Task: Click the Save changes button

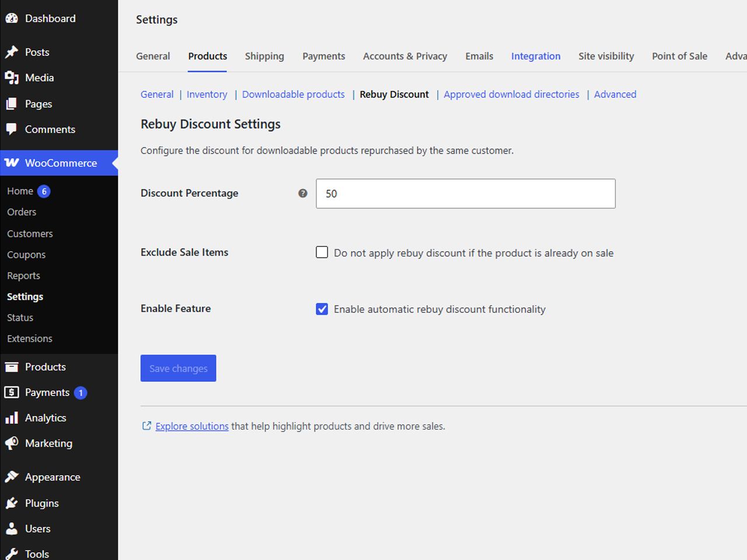Action: tap(179, 368)
